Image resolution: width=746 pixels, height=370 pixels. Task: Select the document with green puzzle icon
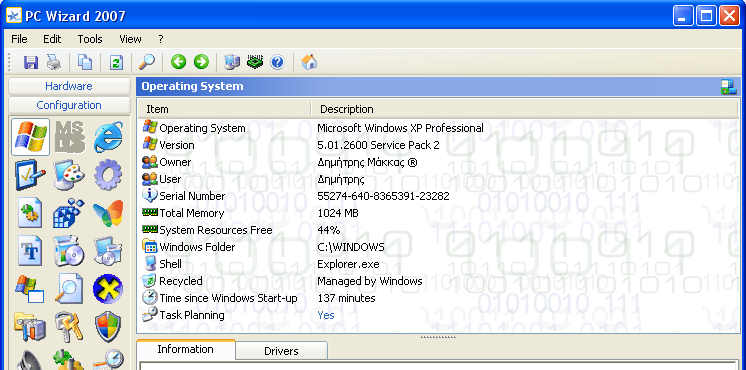[x=30, y=213]
